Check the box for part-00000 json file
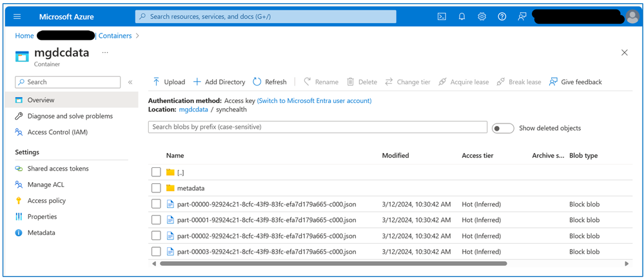This screenshot has height=278, width=644. (156, 204)
